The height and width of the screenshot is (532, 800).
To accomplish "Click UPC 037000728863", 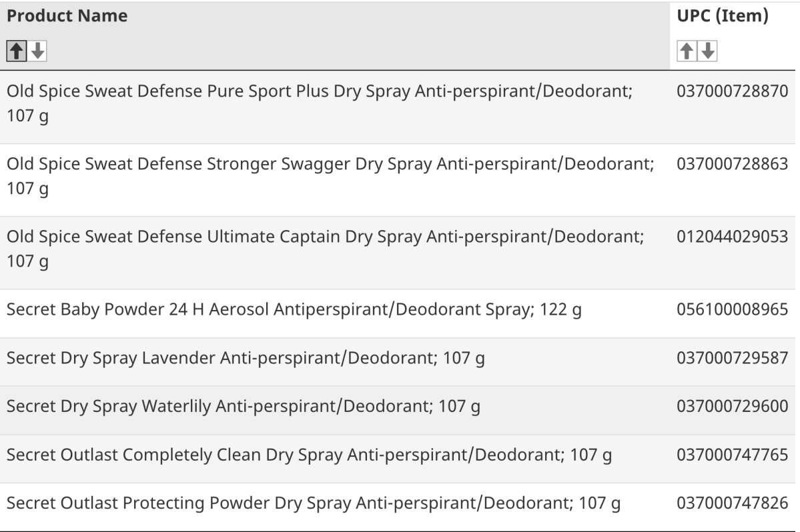I will click(x=732, y=164).
